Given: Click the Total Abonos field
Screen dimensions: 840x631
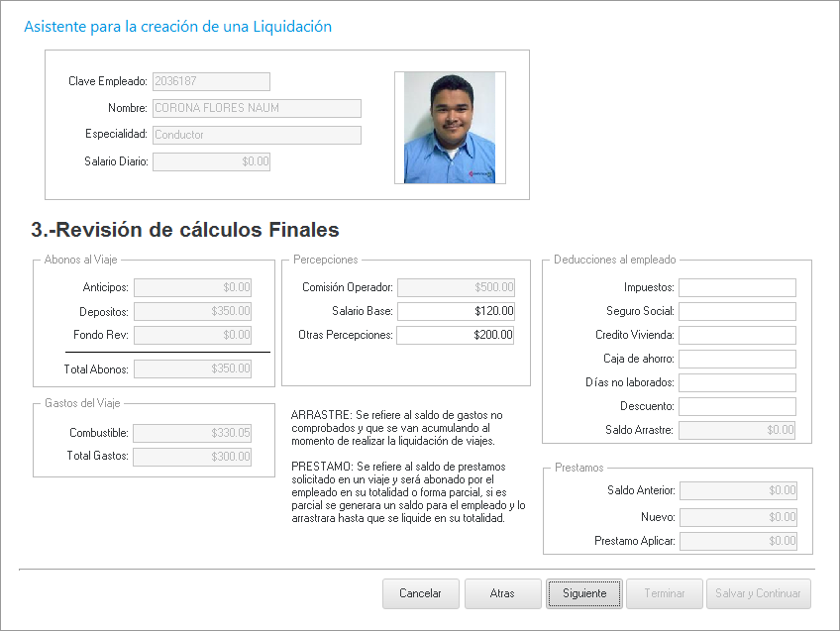Looking at the screenshot, I should tap(192, 368).
